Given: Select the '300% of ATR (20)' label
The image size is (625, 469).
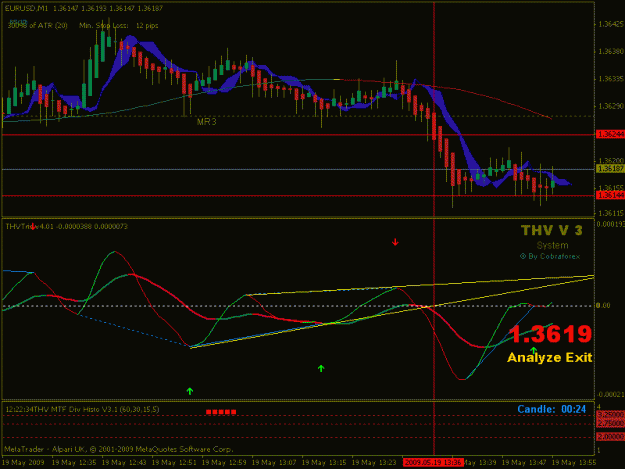Looking at the screenshot, I should tap(37, 26).
